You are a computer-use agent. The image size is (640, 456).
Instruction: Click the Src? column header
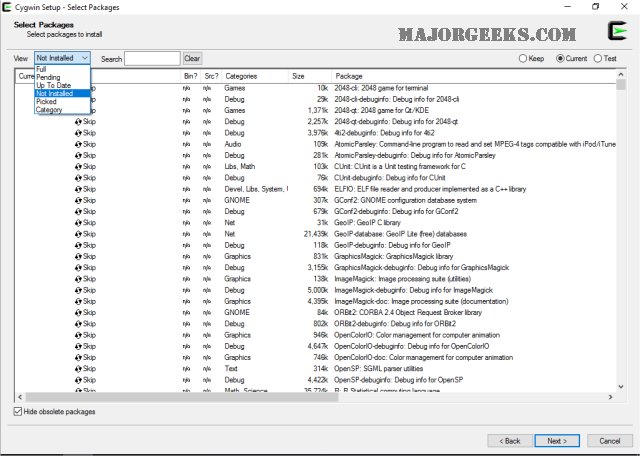[x=211, y=76]
